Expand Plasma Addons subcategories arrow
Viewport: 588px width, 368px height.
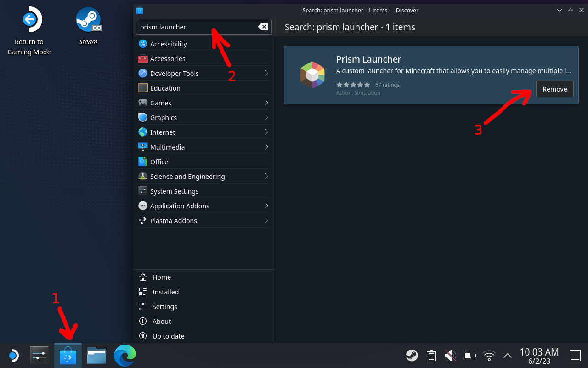pyautogui.click(x=266, y=220)
